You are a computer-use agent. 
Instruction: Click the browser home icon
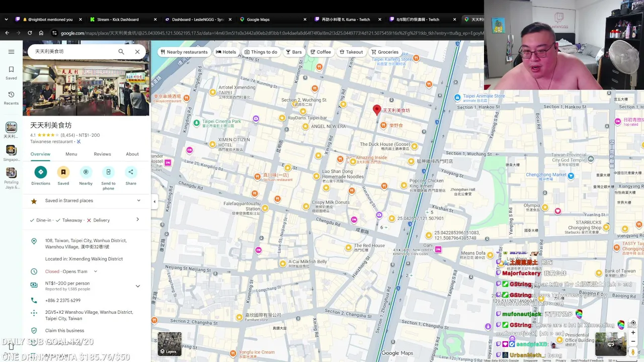point(41,33)
